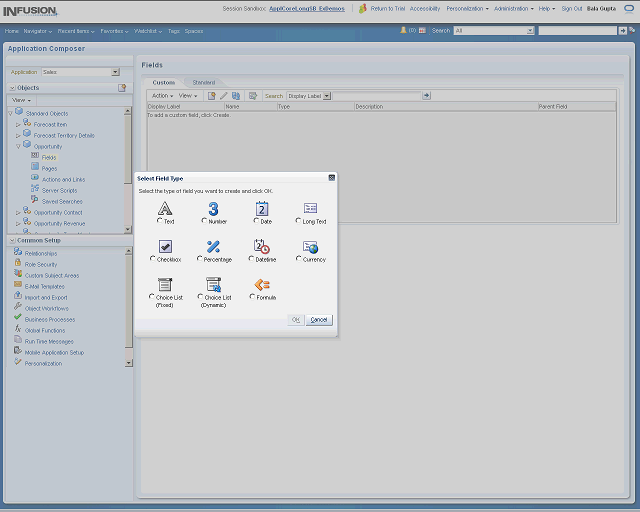Click the Formula field type icon
Image resolution: width=640 pixels, height=512 pixels.
[x=262, y=285]
